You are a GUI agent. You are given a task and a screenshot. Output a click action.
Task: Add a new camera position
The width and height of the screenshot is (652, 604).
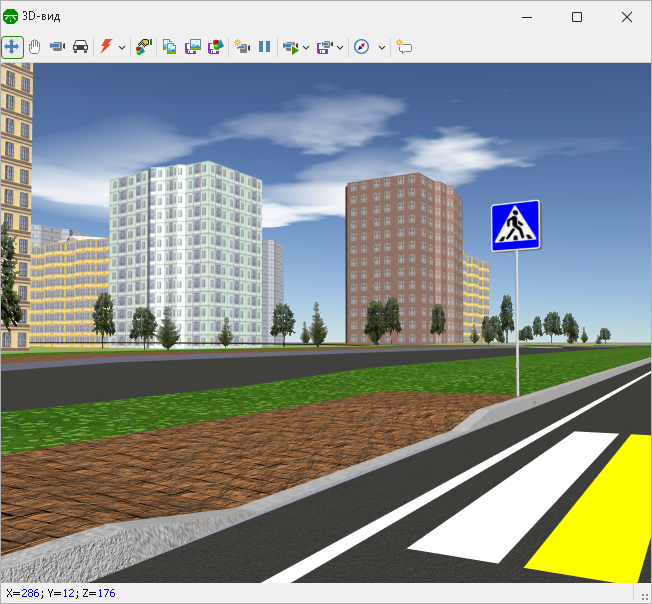coord(242,47)
